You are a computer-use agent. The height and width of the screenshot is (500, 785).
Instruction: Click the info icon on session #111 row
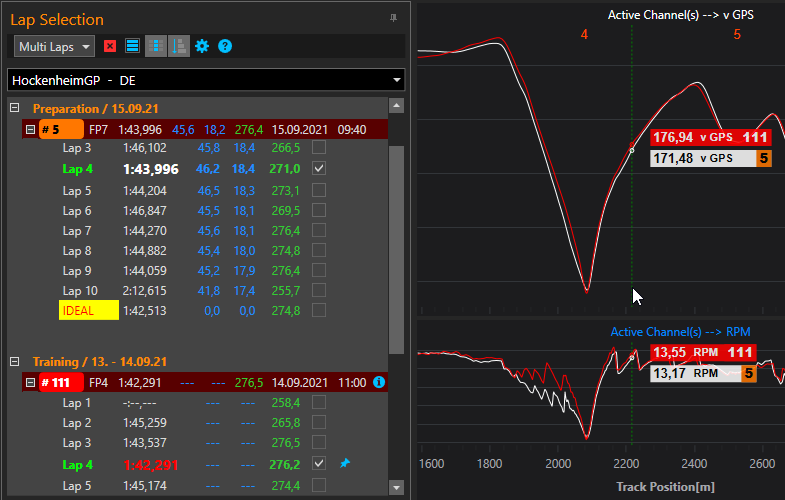378,382
